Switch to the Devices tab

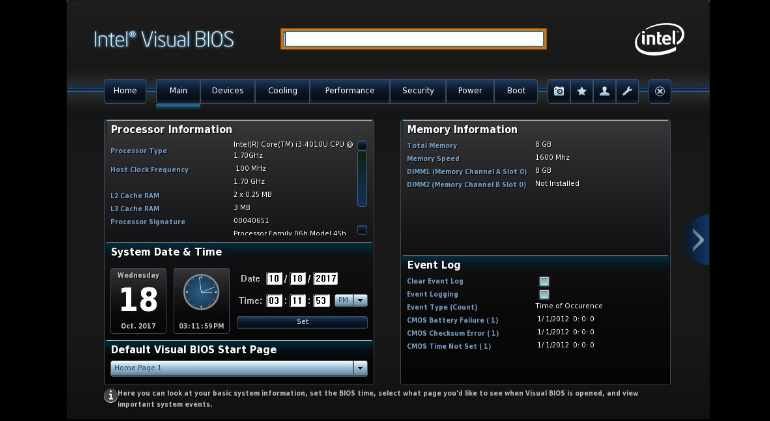click(228, 91)
